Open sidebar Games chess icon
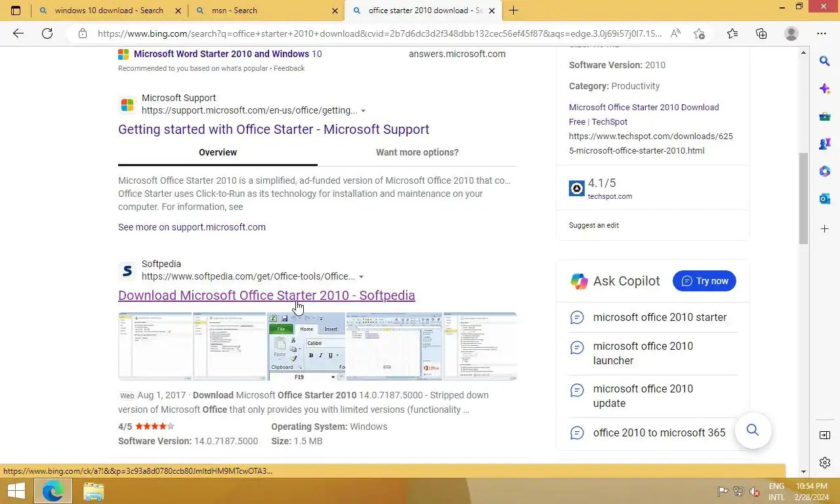The image size is (840, 504). click(825, 144)
